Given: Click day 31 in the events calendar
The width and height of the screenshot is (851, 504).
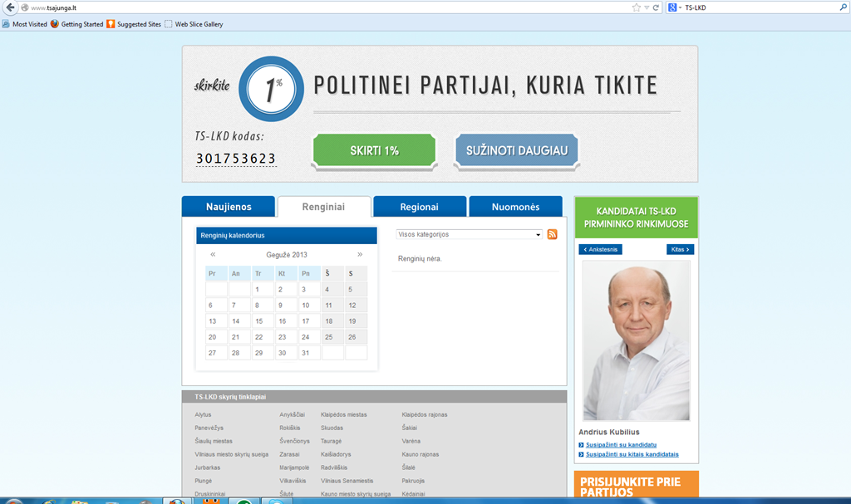Looking at the screenshot, I should pos(309,353).
